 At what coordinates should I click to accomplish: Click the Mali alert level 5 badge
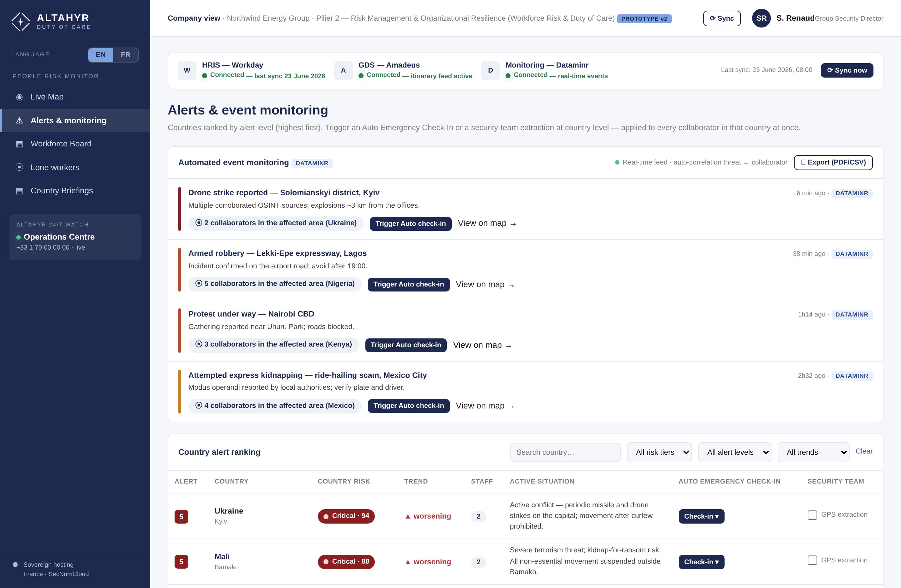pos(181,562)
